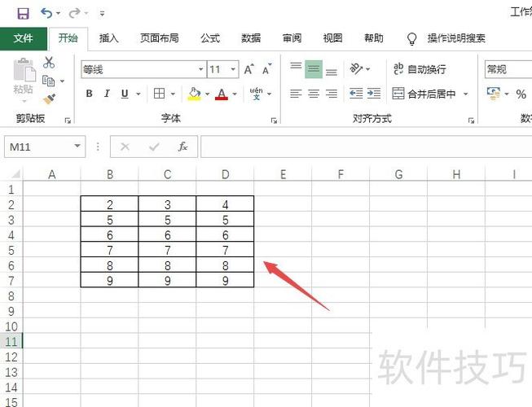Toggle 自动换行 wrap text
Viewport: 532px width, 407px height.
pyautogui.click(x=420, y=69)
